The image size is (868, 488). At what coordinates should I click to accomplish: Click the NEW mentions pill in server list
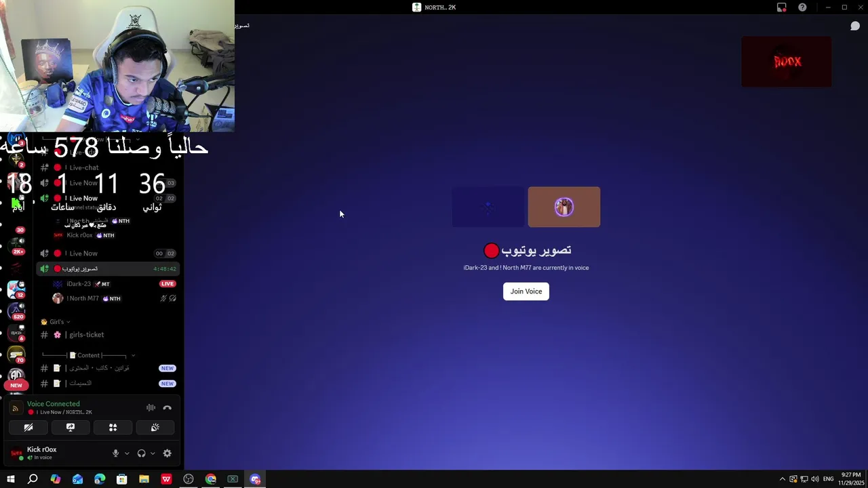point(16,385)
